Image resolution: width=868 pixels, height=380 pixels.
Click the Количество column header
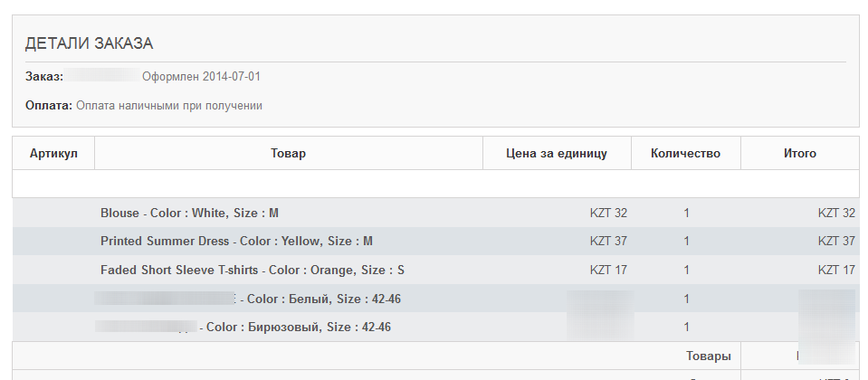[x=685, y=154]
